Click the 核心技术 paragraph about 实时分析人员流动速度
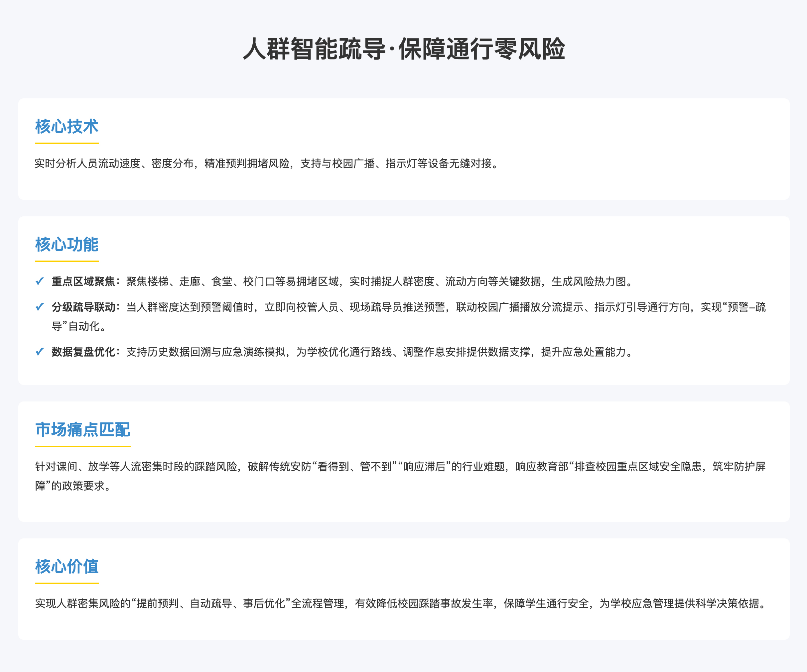The image size is (807, 672). coord(267,164)
